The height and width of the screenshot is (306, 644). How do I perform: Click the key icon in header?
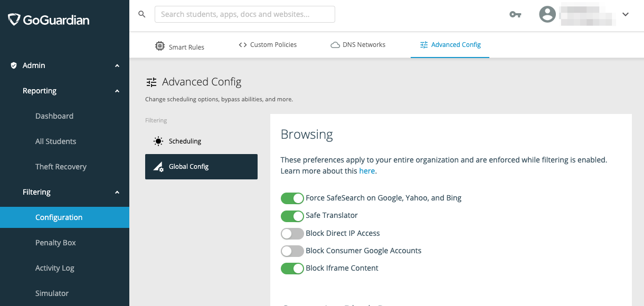[x=515, y=14]
